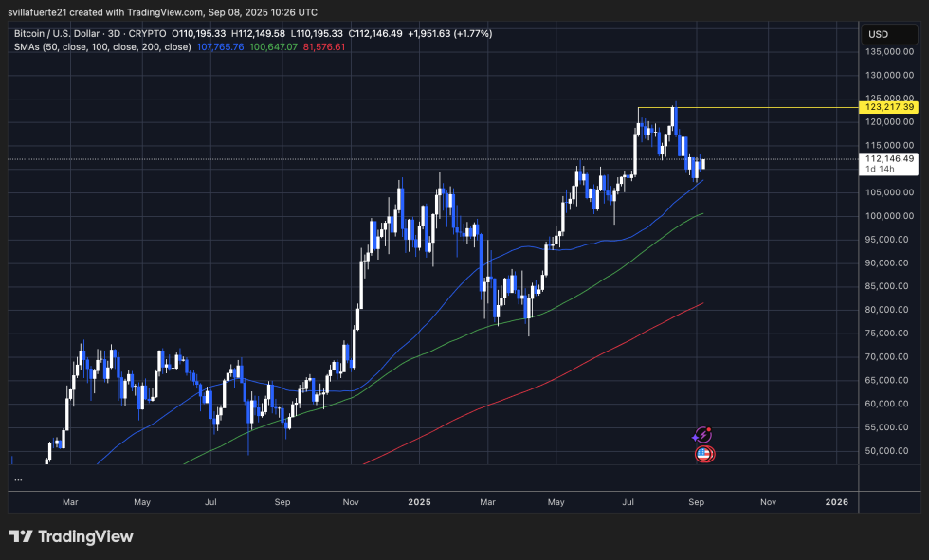The width and height of the screenshot is (929, 560).
Task: Click the purple lightning AI event icon
Action: point(703,434)
